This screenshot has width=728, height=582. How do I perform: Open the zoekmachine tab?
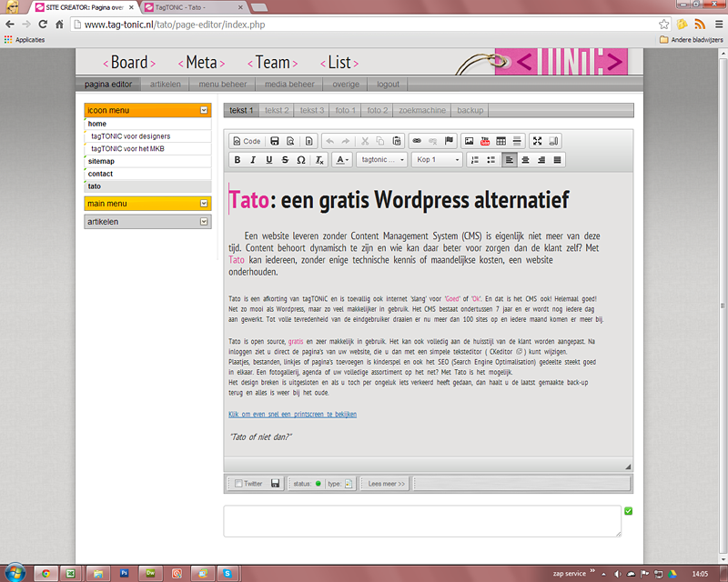click(x=422, y=110)
